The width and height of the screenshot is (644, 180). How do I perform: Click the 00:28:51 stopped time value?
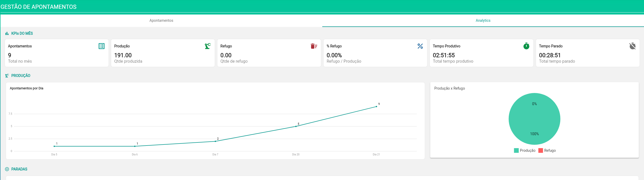pos(550,55)
